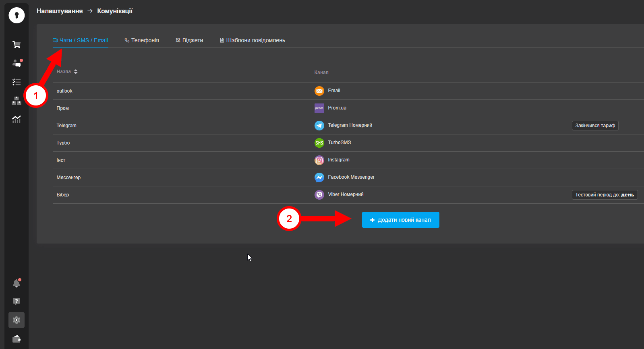Click the purple Viber channel icon

[x=319, y=195]
